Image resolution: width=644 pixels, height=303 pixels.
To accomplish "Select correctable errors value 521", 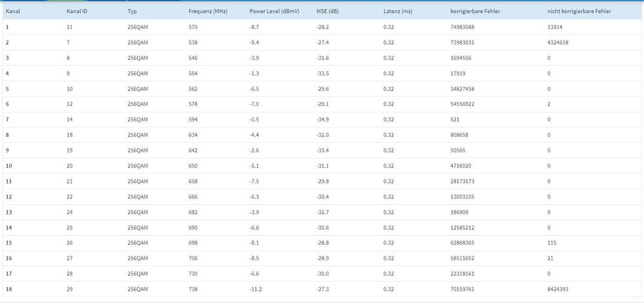I will (x=455, y=120).
